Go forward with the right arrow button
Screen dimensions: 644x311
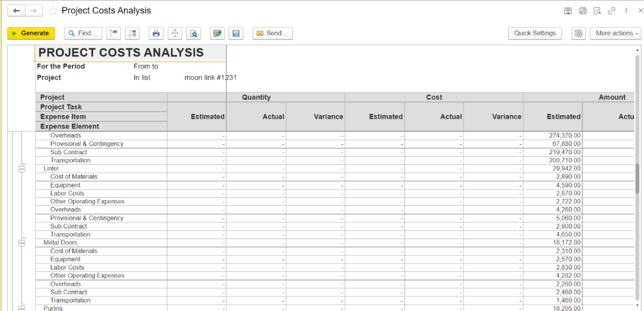coord(34,11)
